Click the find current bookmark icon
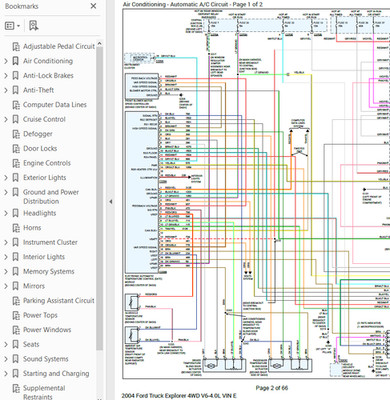The height and width of the screenshot is (400, 390). pyautogui.click(x=33, y=26)
